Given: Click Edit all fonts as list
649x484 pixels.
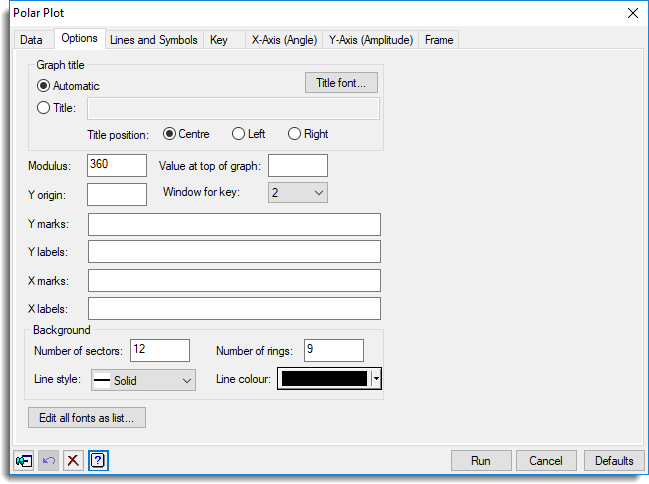Looking at the screenshot, I should (88, 417).
